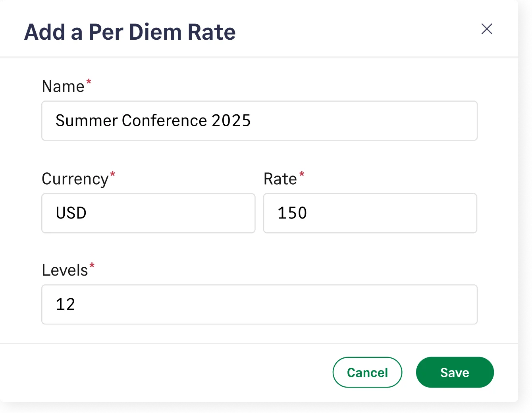This screenshot has width=532, height=413.
Task: Click the red asterisk after Rate
Action: pos(302,174)
